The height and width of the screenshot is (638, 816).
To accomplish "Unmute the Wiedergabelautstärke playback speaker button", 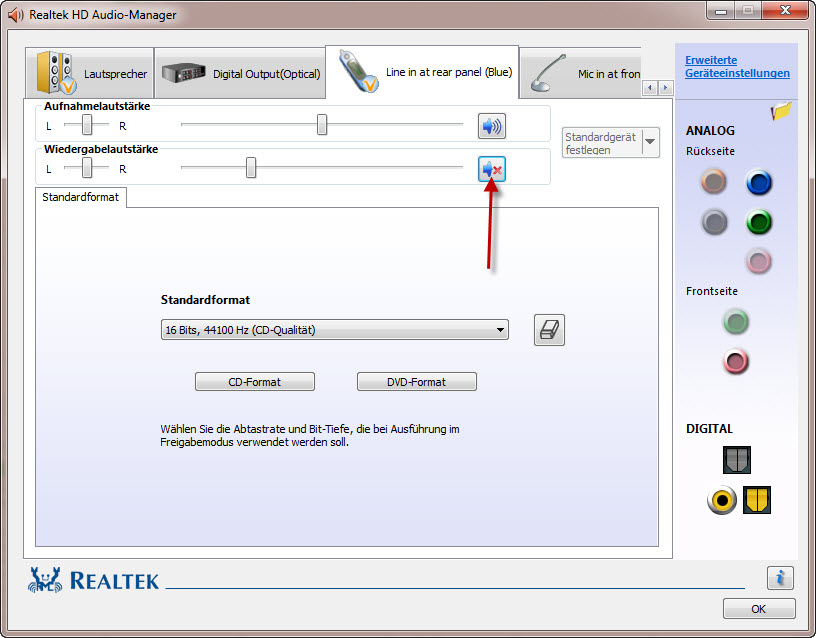I will [x=492, y=169].
